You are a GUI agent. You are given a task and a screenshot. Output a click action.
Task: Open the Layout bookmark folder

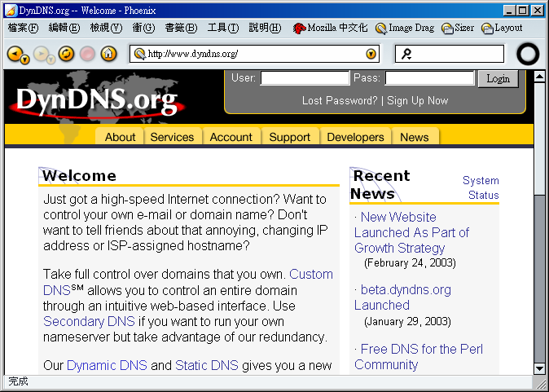(502, 28)
